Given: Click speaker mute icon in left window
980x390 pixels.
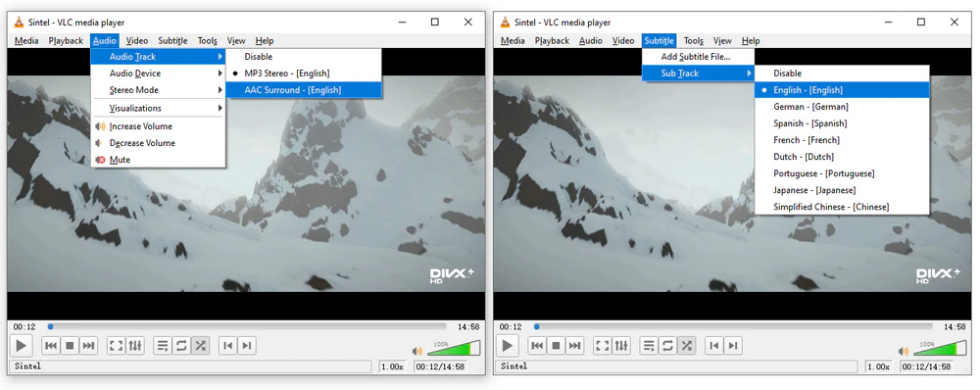Looking at the screenshot, I should pyautogui.click(x=416, y=351).
